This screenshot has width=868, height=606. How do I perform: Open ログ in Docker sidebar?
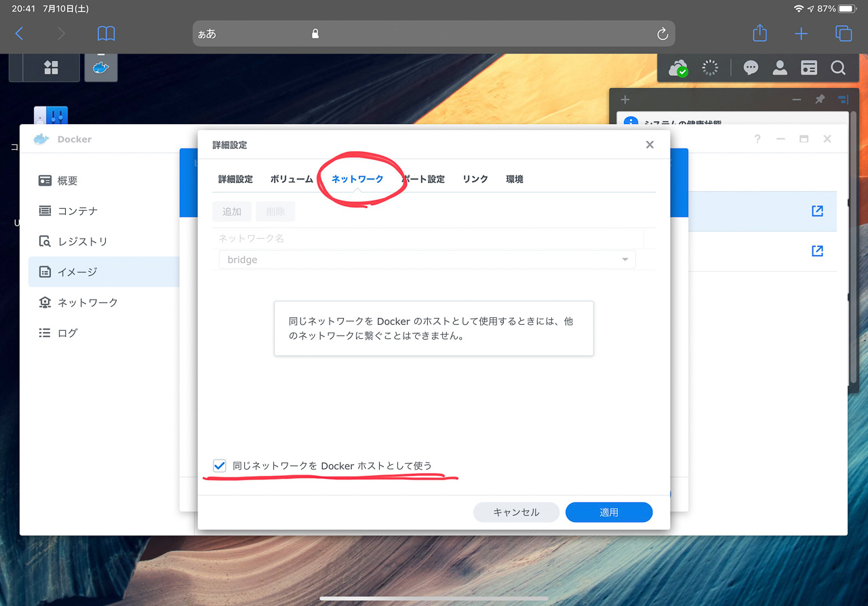[x=104, y=333]
